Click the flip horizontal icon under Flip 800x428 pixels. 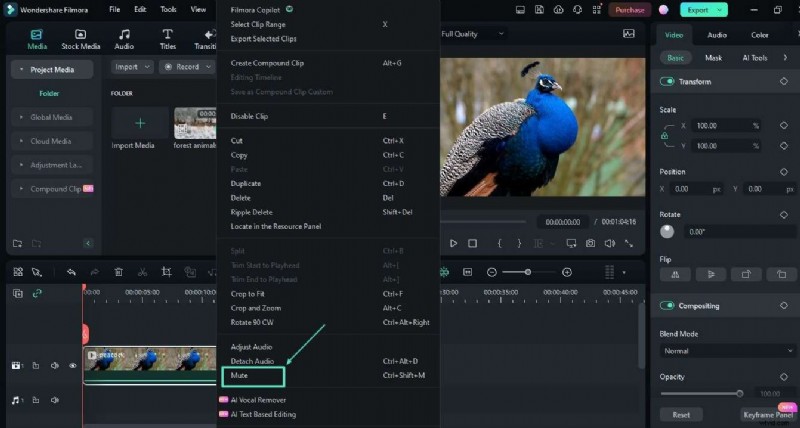pos(675,274)
